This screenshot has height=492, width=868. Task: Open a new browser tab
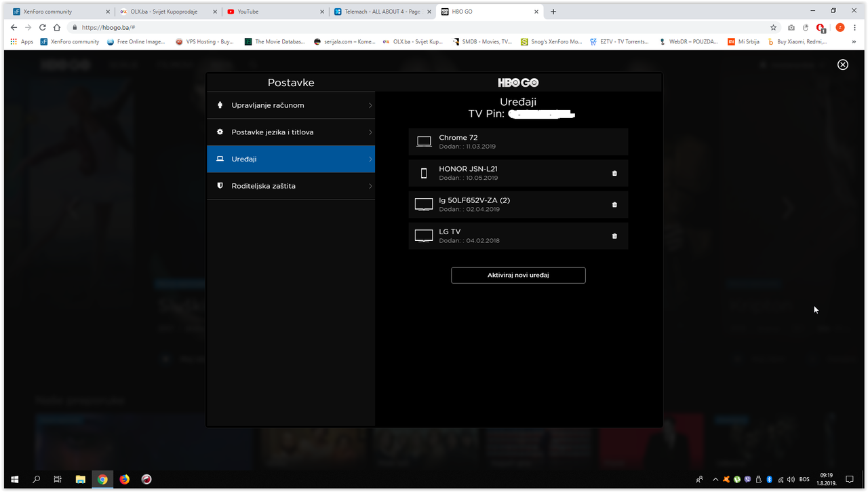click(x=553, y=12)
